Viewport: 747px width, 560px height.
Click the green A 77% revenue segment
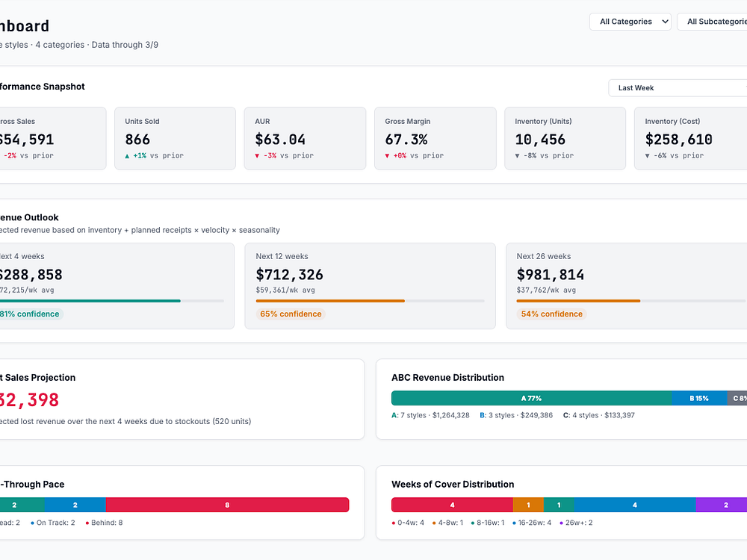coord(530,399)
